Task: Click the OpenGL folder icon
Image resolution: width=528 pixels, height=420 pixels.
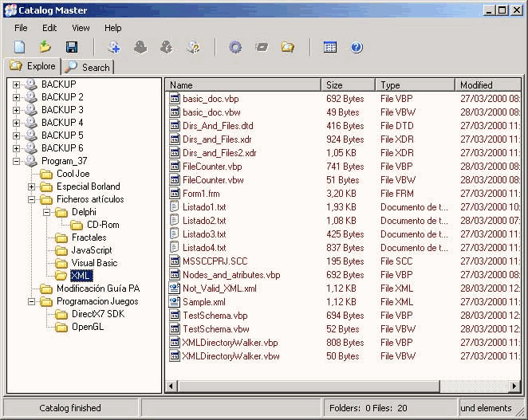Action: [x=61, y=327]
